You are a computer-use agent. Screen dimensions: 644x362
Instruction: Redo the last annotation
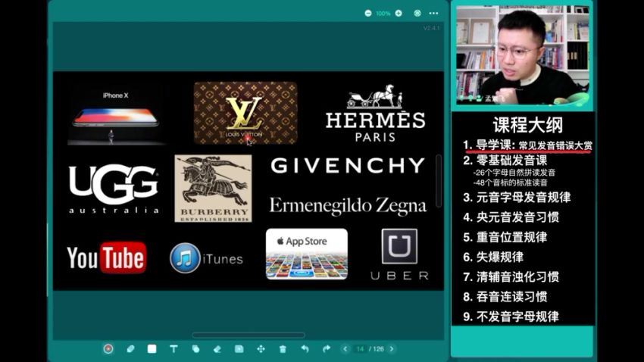pos(326,349)
